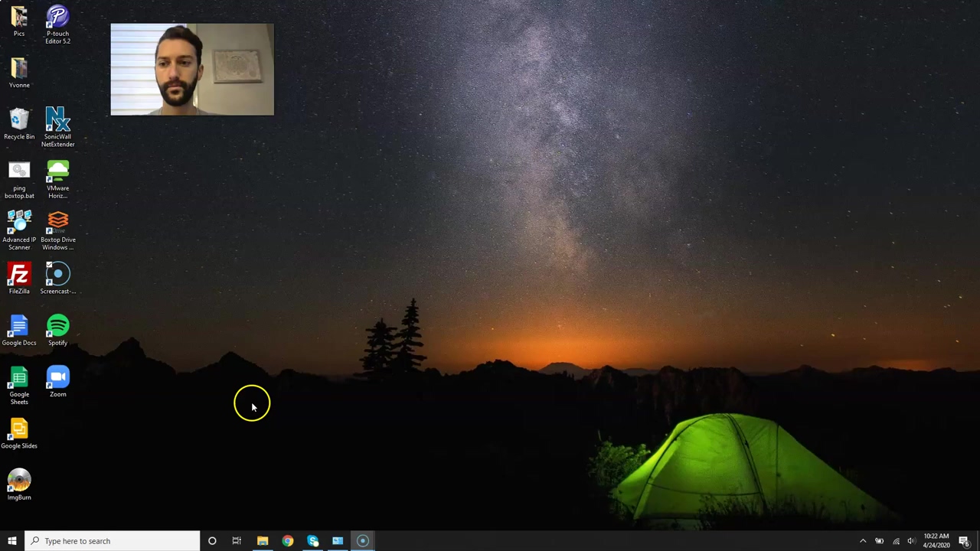Switch to Screencast-O-Matic taskbar button

point(363,541)
